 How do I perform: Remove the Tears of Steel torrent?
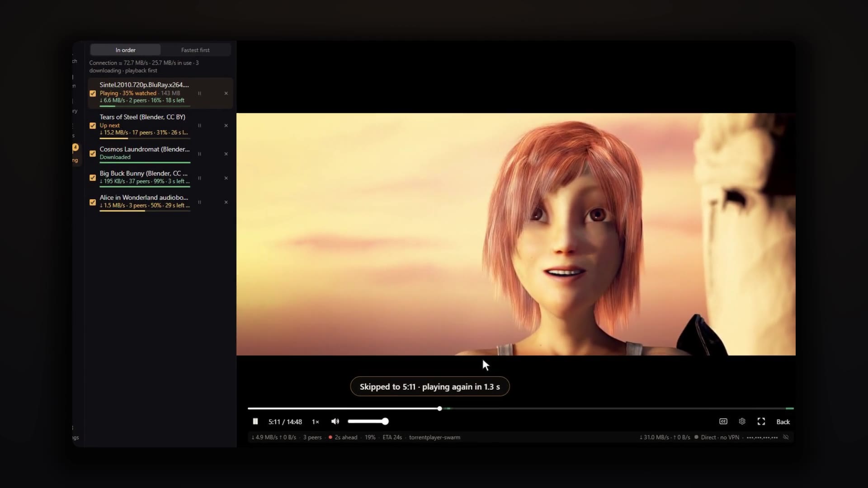coord(226,126)
